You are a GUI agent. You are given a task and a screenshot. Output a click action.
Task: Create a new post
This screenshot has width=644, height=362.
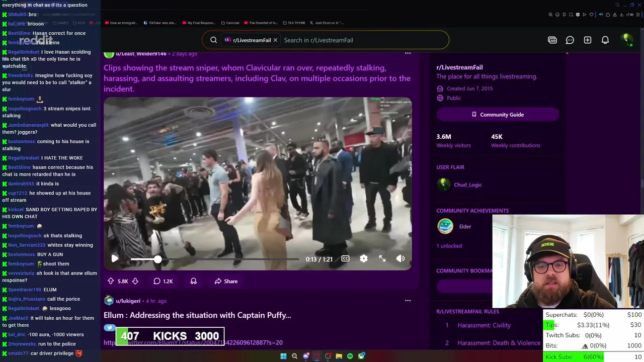[587, 40]
